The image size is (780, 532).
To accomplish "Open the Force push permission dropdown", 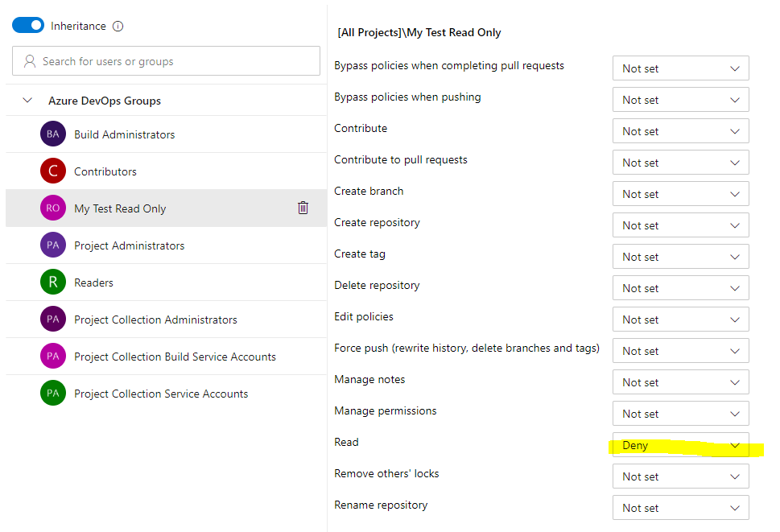I will 680,351.
